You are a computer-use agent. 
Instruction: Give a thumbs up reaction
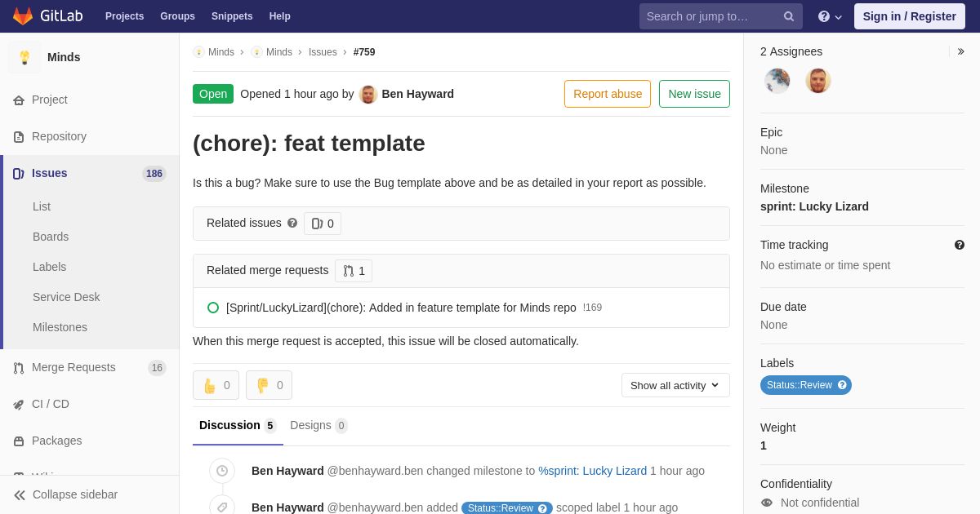pos(216,385)
